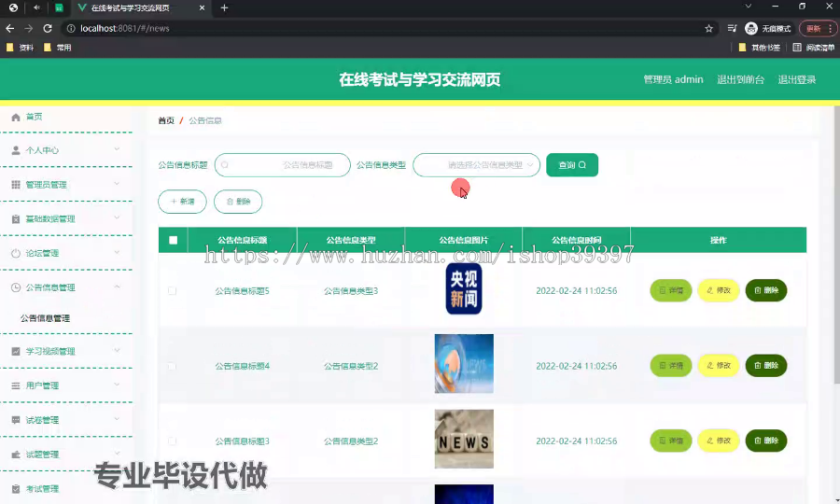Click 详情 for 公告信息标题3
This screenshot has height=504, width=840.
tap(671, 441)
